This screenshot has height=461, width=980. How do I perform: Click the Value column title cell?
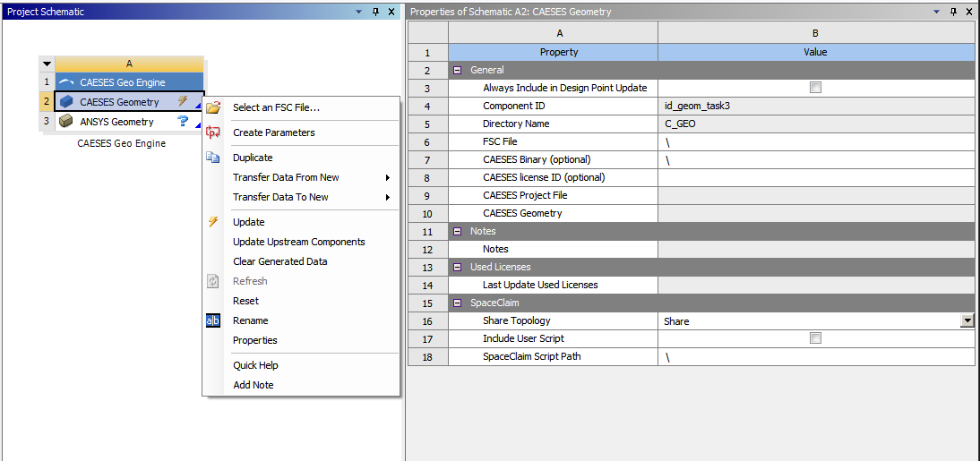(x=816, y=53)
